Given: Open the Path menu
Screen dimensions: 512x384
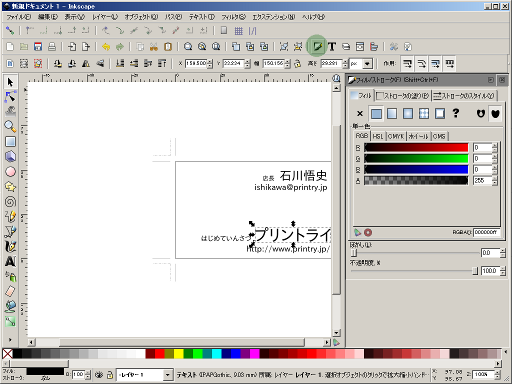Looking at the screenshot, I should click(173, 17).
